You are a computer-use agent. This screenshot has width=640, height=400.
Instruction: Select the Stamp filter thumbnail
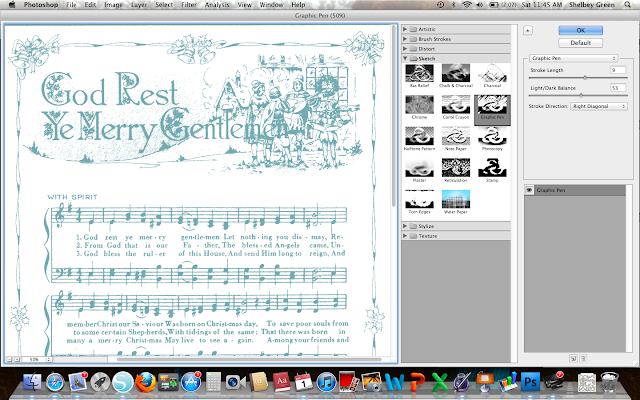point(492,170)
